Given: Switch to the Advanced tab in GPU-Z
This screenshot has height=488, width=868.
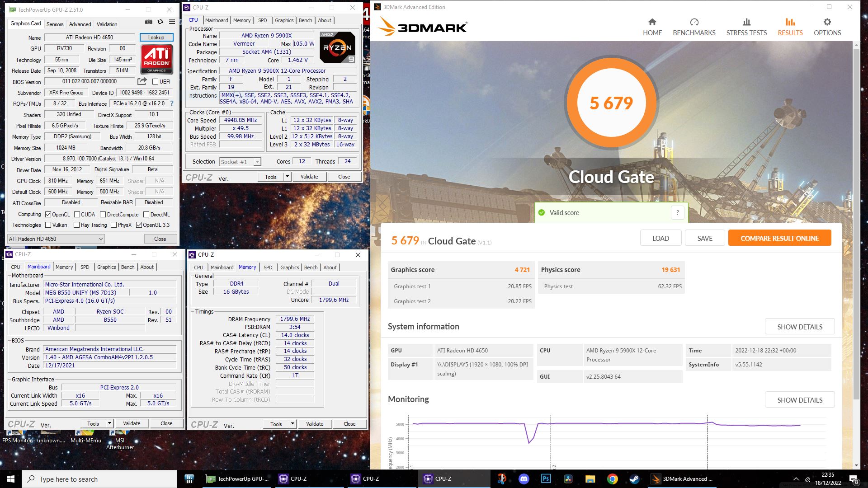Looking at the screenshot, I should (x=80, y=24).
